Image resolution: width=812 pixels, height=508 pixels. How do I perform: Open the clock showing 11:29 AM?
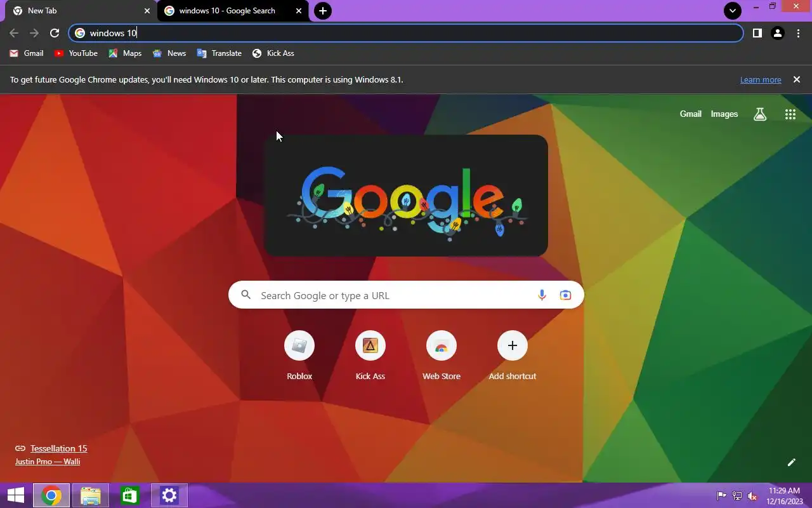click(x=784, y=496)
